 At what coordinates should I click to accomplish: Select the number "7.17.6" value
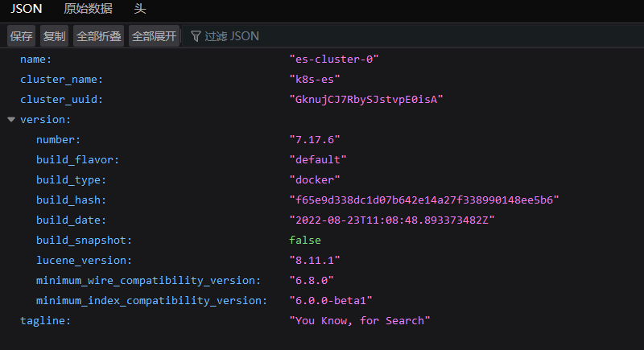(315, 139)
